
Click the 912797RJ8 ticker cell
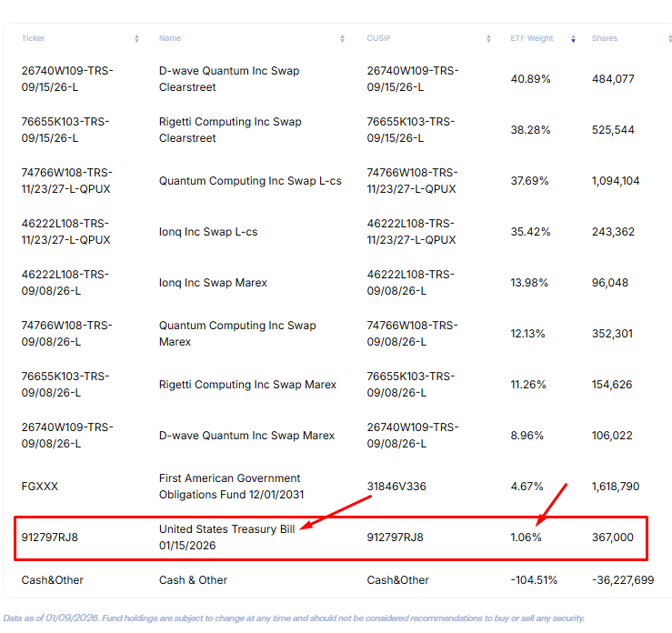49,538
